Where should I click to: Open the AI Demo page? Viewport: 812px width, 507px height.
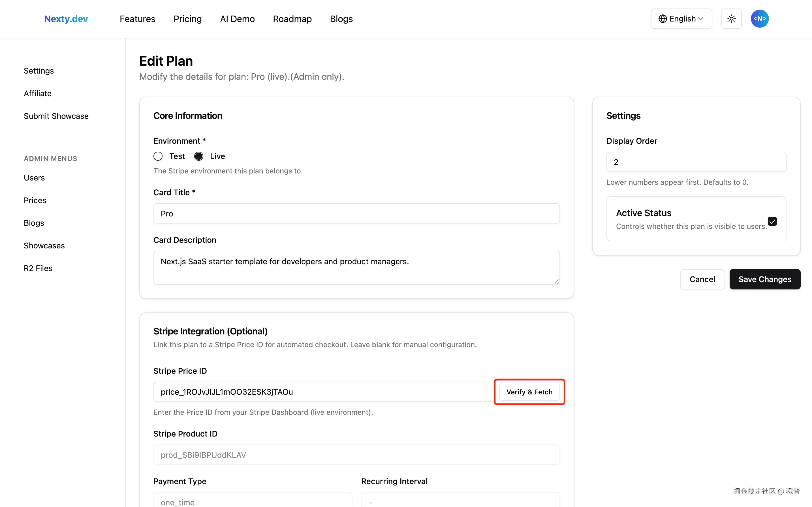pos(237,19)
